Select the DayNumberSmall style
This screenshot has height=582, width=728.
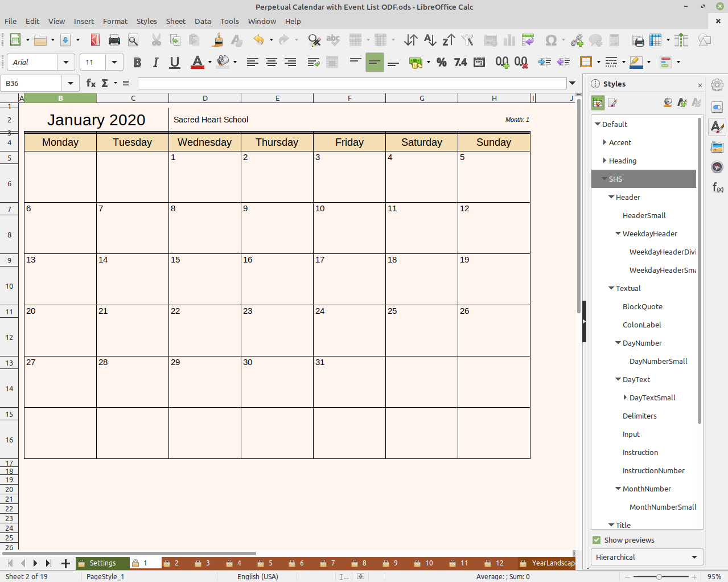tap(658, 361)
